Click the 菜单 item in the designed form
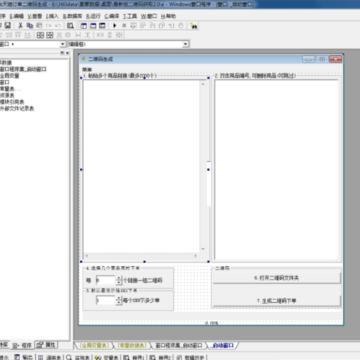The height and width of the screenshot is (360, 360). point(87,69)
